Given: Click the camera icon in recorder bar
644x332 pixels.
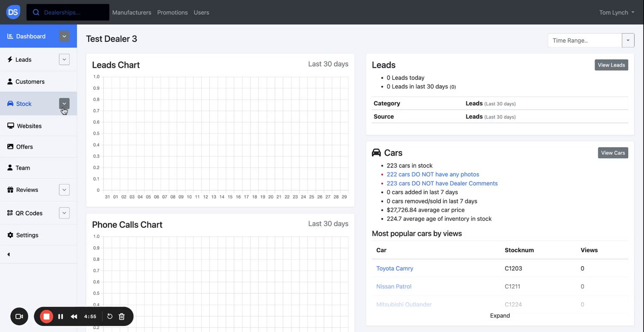Looking at the screenshot, I should [19, 316].
